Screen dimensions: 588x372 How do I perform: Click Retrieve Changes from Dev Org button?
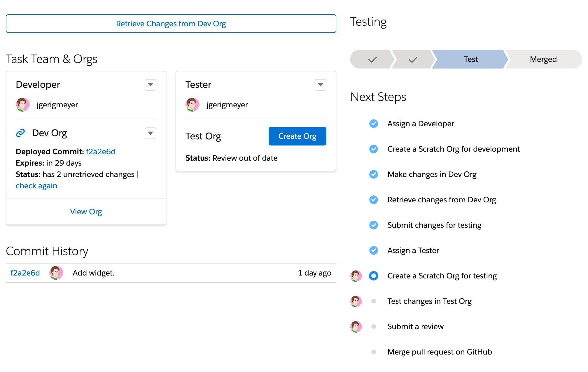coord(171,24)
